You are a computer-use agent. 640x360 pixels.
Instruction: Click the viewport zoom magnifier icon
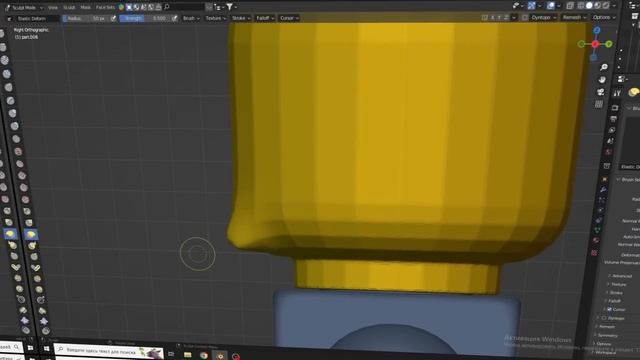[x=604, y=67]
